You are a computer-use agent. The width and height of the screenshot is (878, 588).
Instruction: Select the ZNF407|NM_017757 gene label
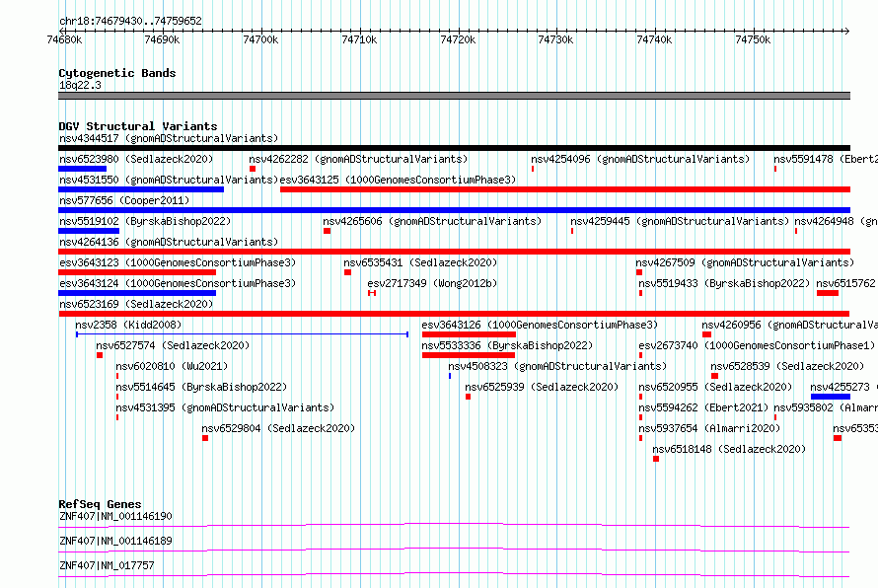[x=107, y=565]
